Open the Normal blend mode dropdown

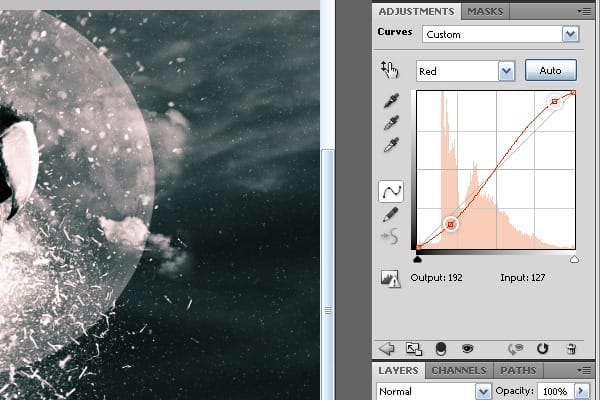(x=434, y=391)
